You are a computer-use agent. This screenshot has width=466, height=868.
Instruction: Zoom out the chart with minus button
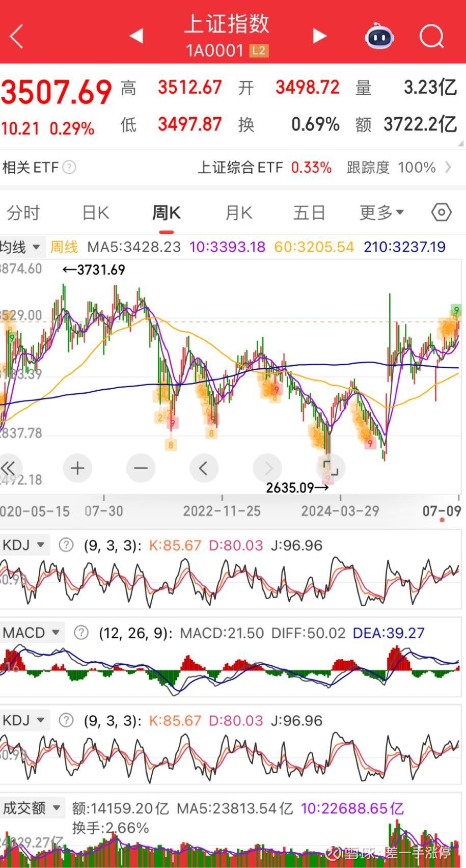click(x=141, y=468)
